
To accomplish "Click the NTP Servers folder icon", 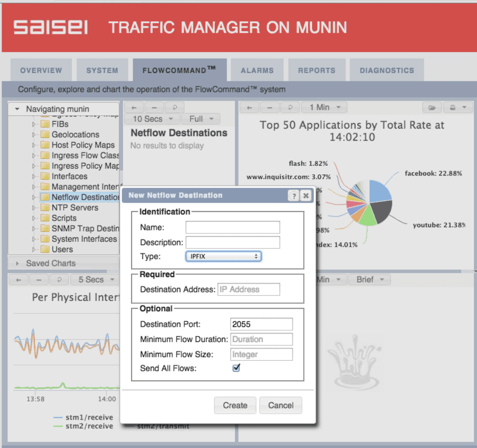I will click(x=45, y=208).
